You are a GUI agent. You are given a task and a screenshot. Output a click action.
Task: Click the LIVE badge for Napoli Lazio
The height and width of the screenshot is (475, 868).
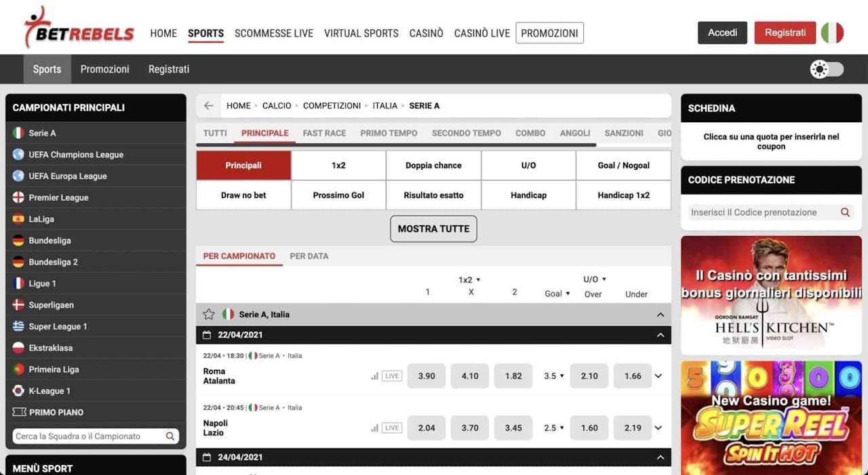click(392, 428)
